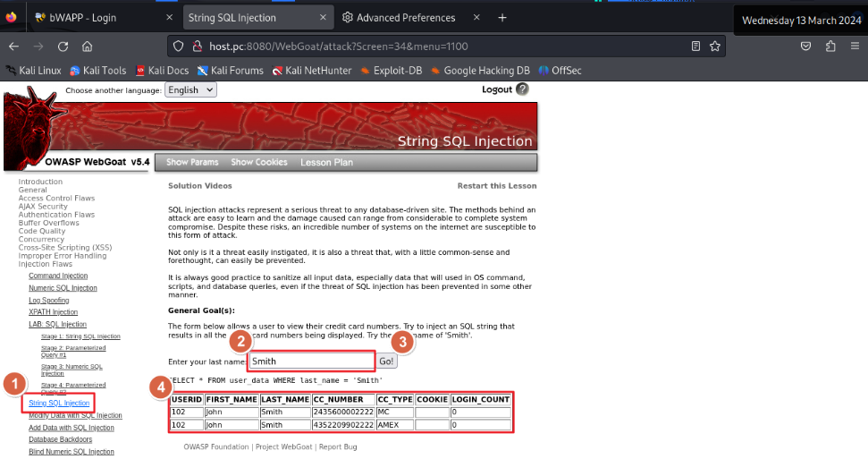
Task: Click Restart this Lesson
Action: tap(496, 186)
